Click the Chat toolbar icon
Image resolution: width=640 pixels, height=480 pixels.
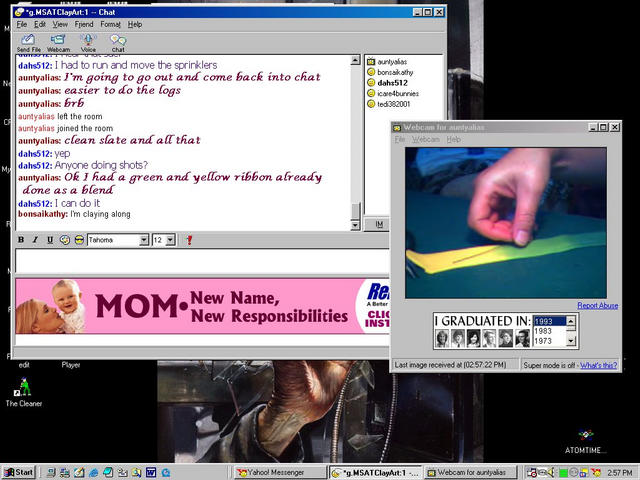tap(118, 43)
